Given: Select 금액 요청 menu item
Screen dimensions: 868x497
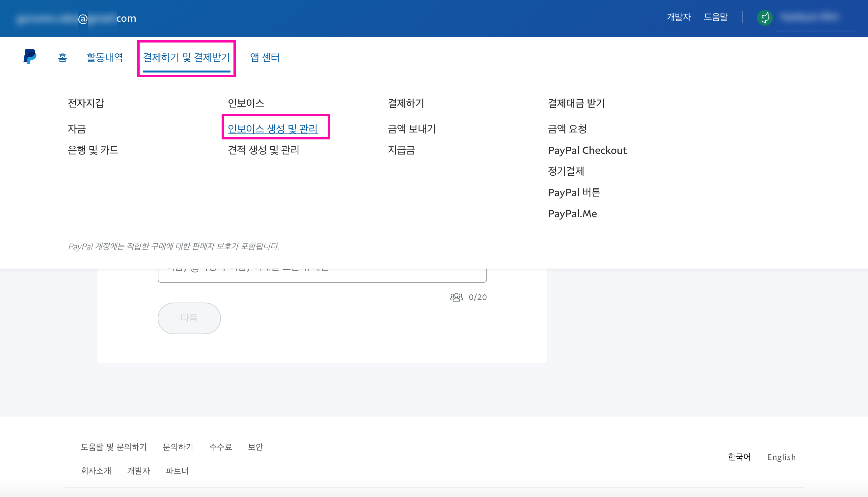Looking at the screenshot, I should click(x=567, y=129).
